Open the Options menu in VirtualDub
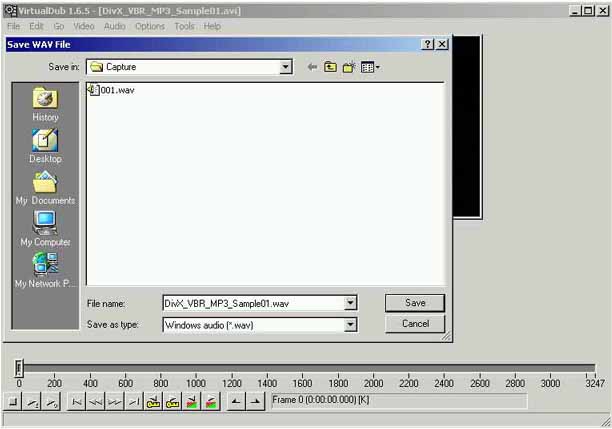The image size is (612, 429). pyautogui.click(x=150, y=26)
